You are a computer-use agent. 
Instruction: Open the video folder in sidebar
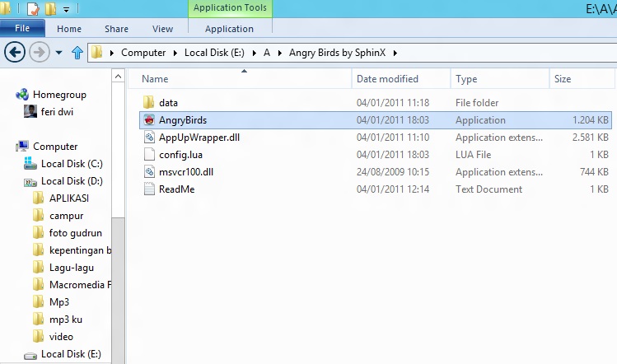(x=61, y=337)
